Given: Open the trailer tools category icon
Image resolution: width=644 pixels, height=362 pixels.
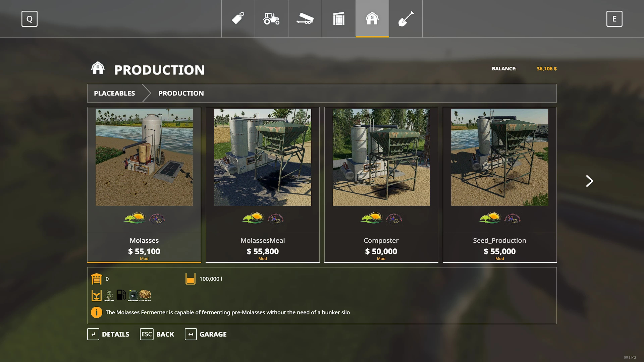Looking at the screenshot, I should tap(305, 18).
